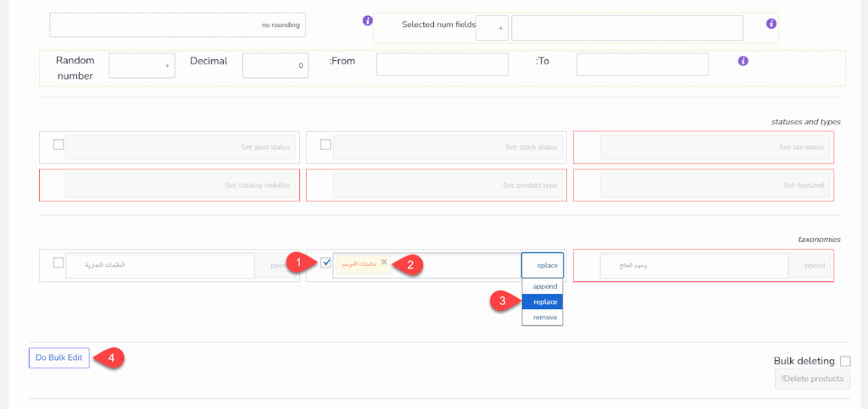Click the info icon at the end of the Random number row
Image resolution: width=868 pixels, height=409 pixels.
pyautogui.click(x=743, y=61)
